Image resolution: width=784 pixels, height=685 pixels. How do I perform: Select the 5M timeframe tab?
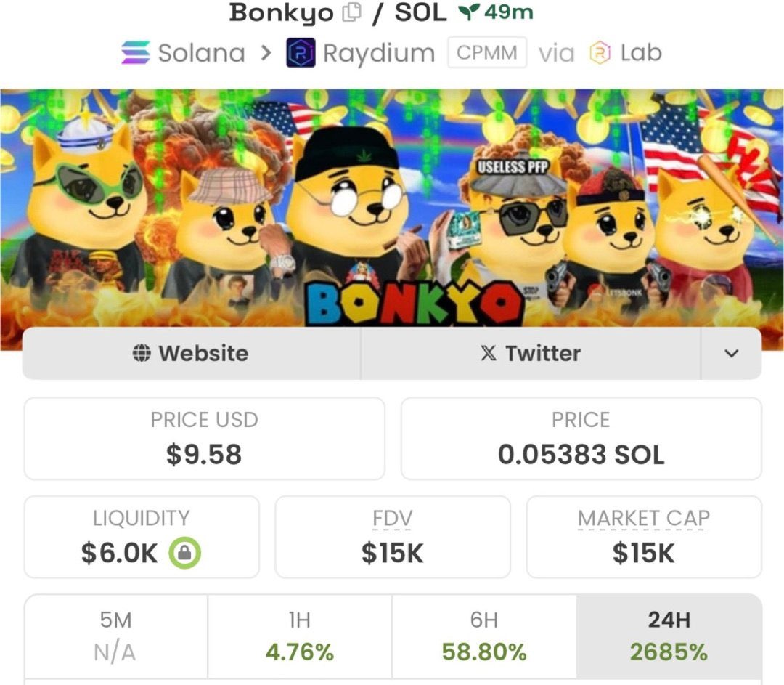coord(115,636)
